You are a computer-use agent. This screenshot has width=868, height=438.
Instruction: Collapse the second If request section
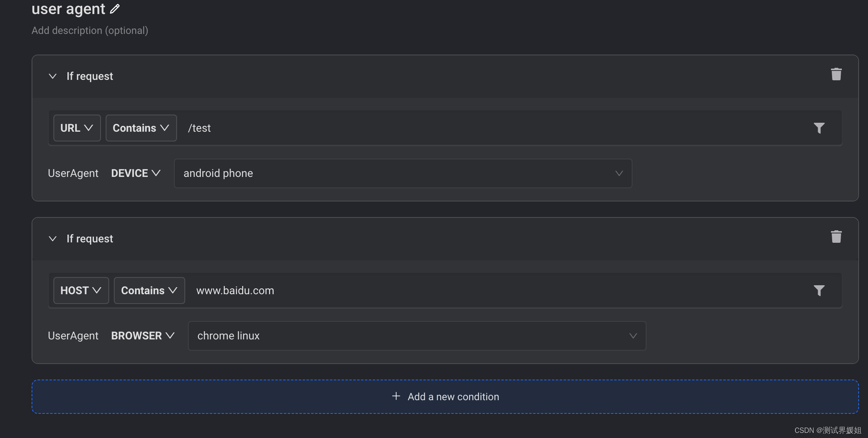(53, 238)
